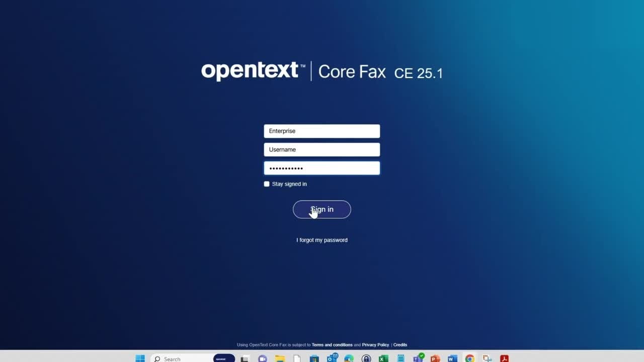This screenshot has height=362, width=644.
Task: Open the purple video meeting app icon
Action: (x=262, y=358)
